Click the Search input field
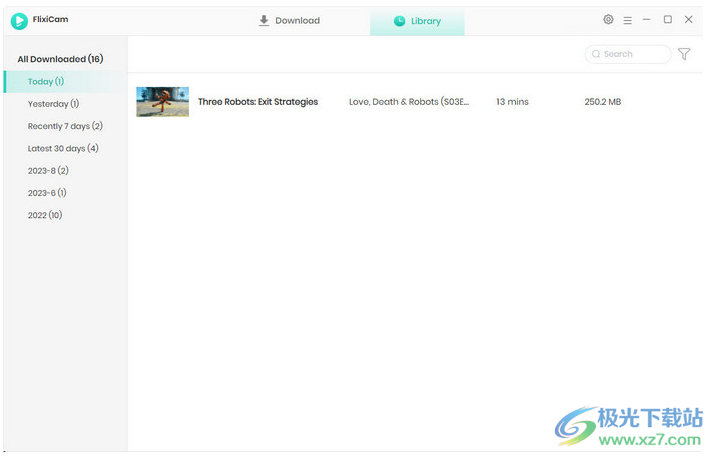Screen dimensions: 714x456 point(630,54)
